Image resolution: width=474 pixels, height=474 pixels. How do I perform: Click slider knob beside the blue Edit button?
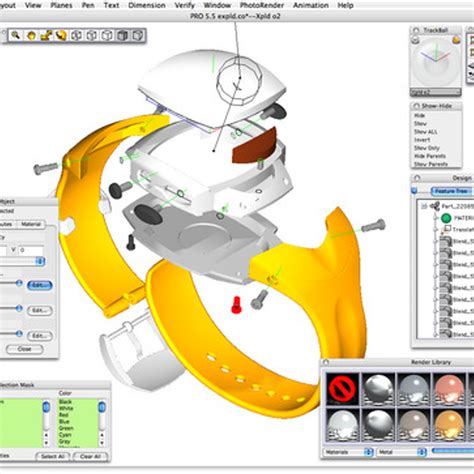point(19,283)
